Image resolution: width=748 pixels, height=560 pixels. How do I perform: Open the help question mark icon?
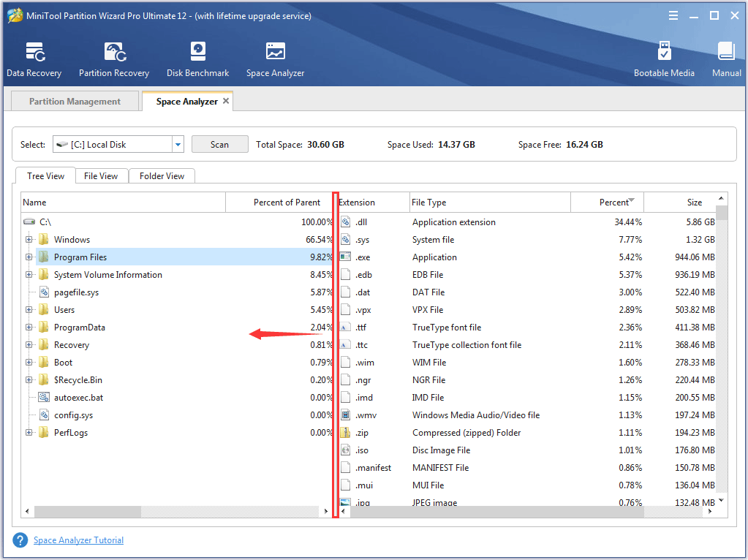click(x=19, y=540)
